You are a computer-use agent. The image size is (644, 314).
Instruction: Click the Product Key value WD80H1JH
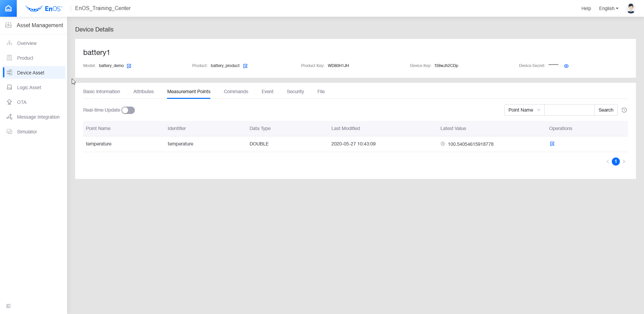tap(338, 66)
